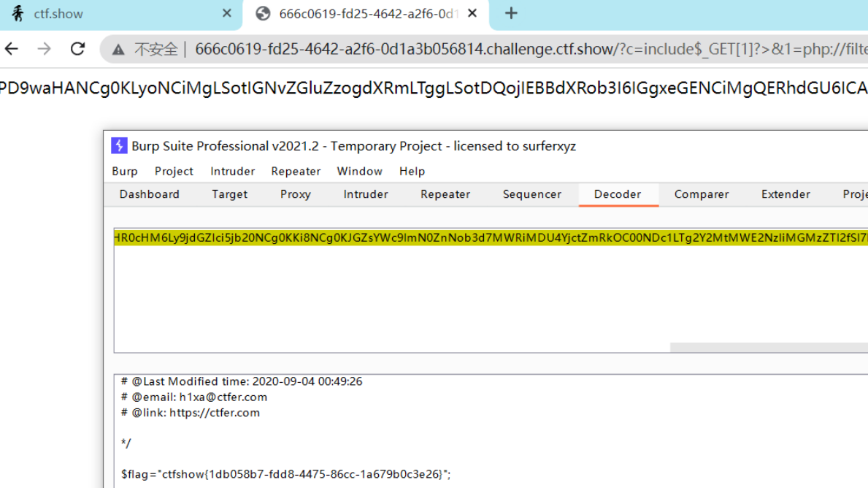Viewport: 868px width, 488px height.
Task: Click the browser back arrow
Action: pyautogui.click(x=12, y=49)
